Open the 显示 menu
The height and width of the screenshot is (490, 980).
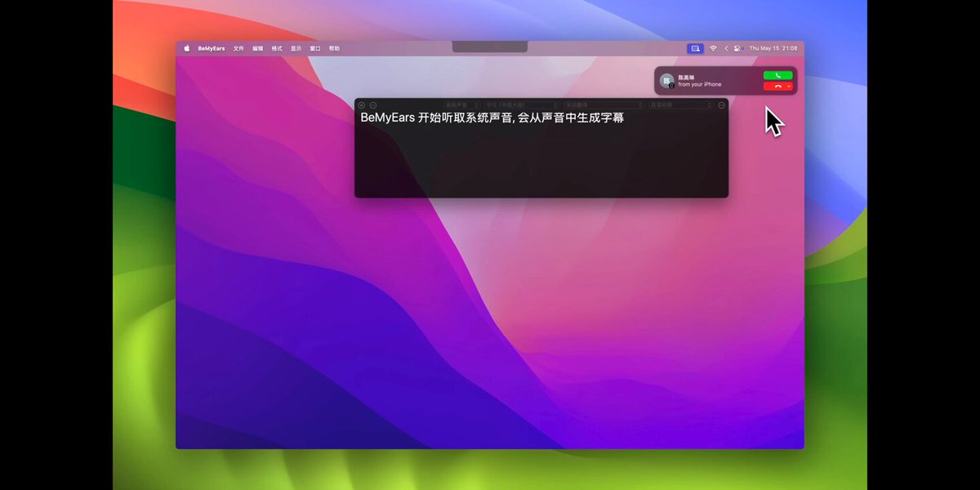point(296,48)
